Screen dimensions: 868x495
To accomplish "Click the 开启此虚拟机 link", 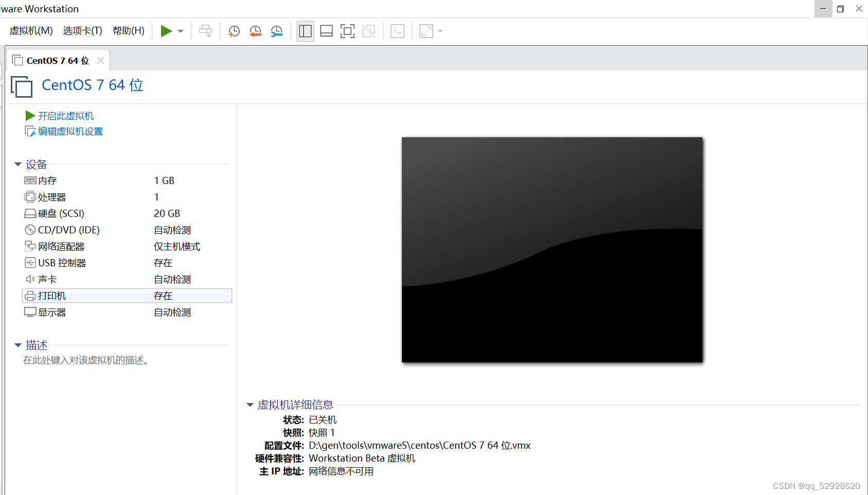I will pyautogui.click(x=66, y=116).
